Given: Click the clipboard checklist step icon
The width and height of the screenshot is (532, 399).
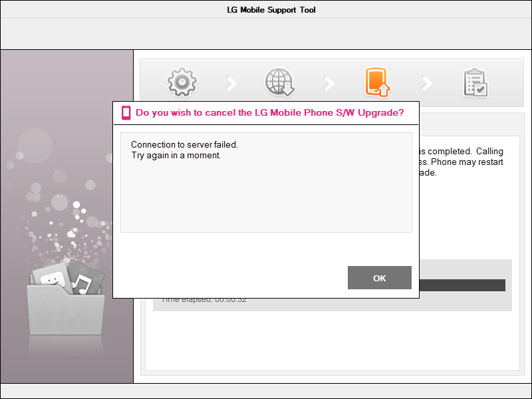Looking at the screenshot, I should (475, 82).
